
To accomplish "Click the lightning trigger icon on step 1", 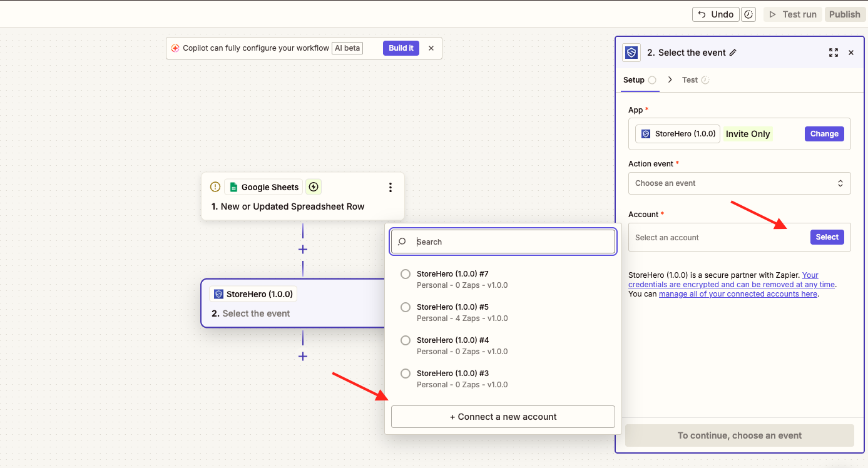I will tap(314, 186).
